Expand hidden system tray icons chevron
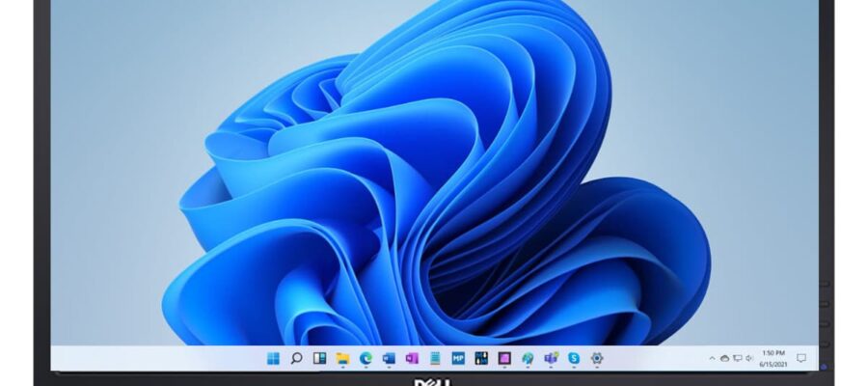This screenshot has width=868, height=386. pos(712,358)
